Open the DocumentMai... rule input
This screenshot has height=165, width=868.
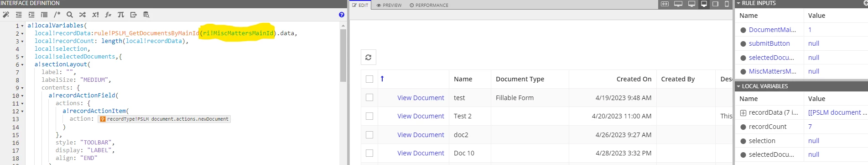coord(772,30)
